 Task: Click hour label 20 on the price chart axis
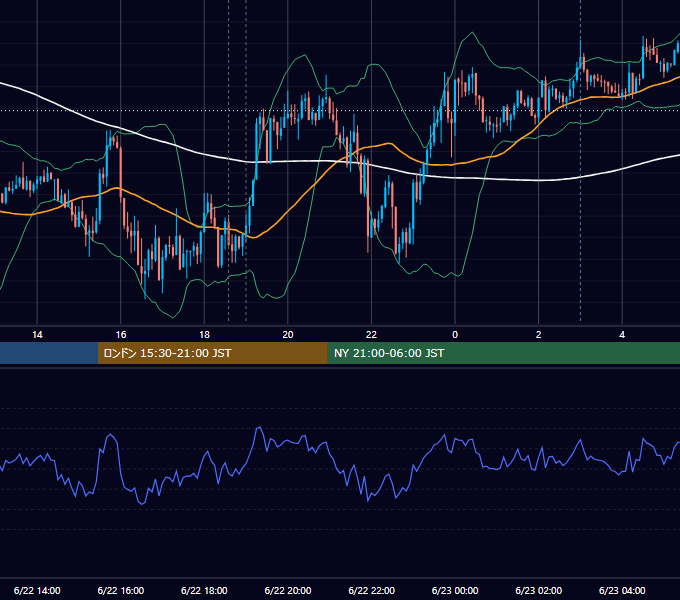(x=288, y=335)
